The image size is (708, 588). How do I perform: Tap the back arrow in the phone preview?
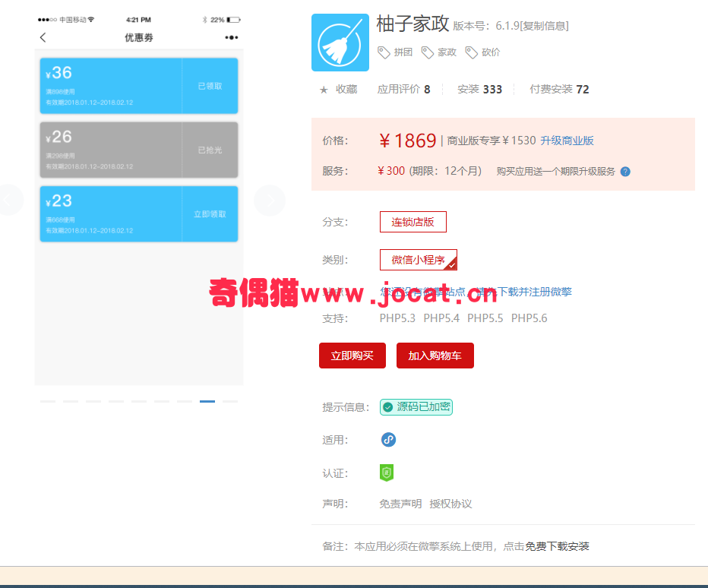43,37
